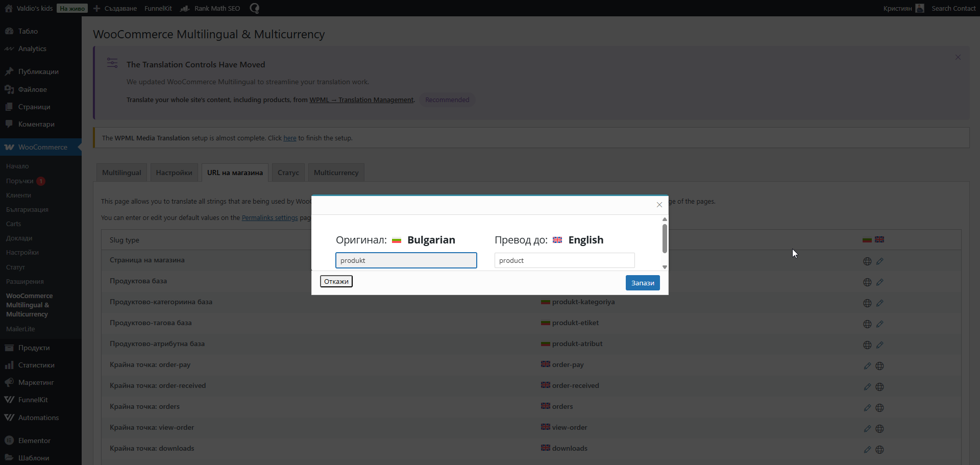Viewport: 980px width, 465px height.
Task: Click the globe icon for Страница на магазина row
Action: click(867, 261)
